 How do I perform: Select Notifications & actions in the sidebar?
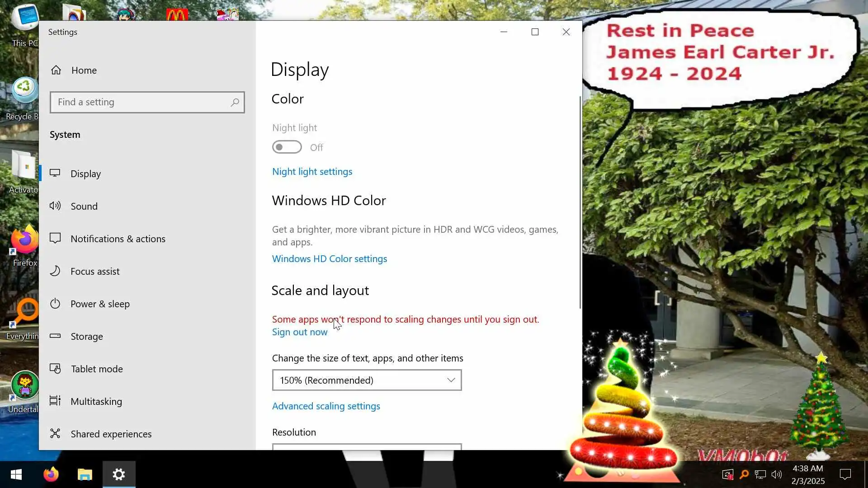click(118, 239)
